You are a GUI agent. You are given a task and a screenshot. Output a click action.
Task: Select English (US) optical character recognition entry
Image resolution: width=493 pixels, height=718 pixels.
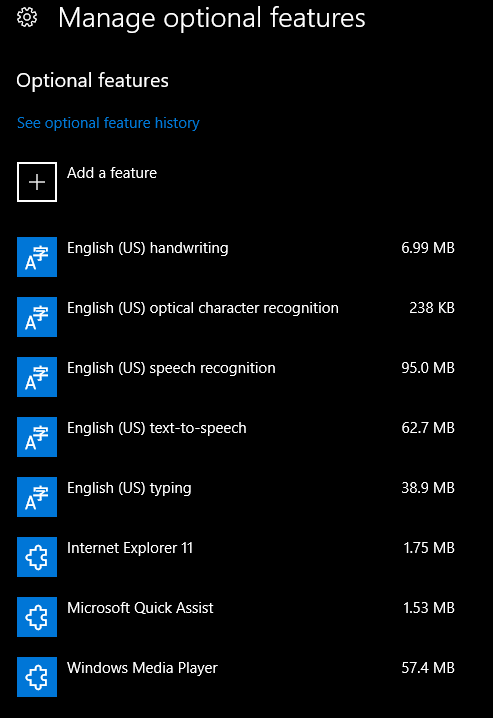tap(236, 317)
